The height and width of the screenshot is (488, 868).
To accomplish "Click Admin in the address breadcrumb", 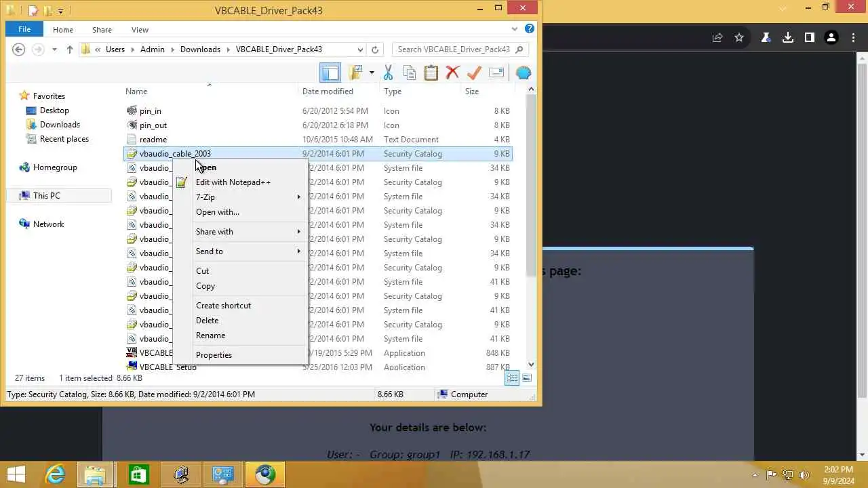I will point(153,49).
